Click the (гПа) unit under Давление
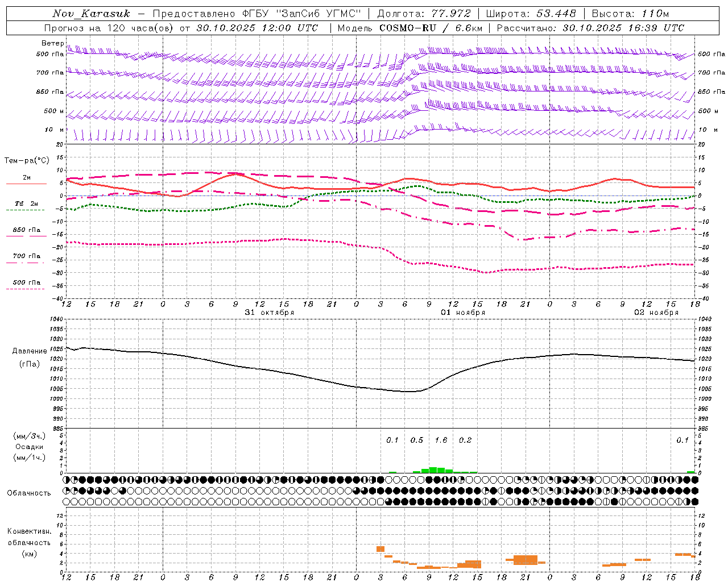Image resolution: width=728 pixels, height=582 pixels. click(30, 364)
